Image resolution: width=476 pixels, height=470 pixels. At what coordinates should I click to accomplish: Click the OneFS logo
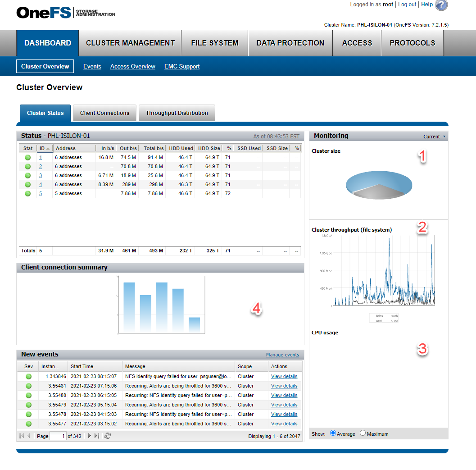coord(43,12)
